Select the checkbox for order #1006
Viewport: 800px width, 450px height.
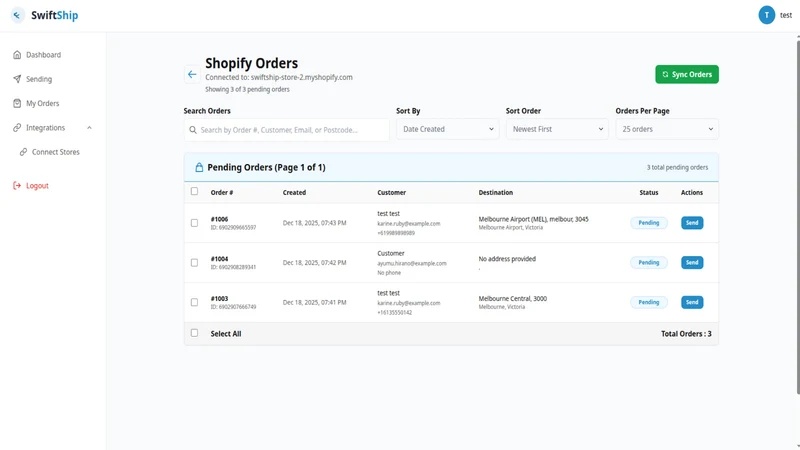pos(194,223)
